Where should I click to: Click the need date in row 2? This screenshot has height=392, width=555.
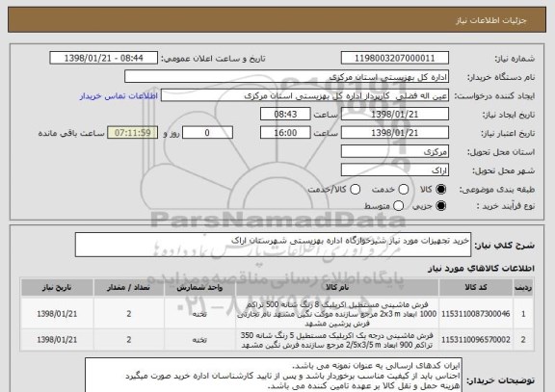tap(57, 340)
